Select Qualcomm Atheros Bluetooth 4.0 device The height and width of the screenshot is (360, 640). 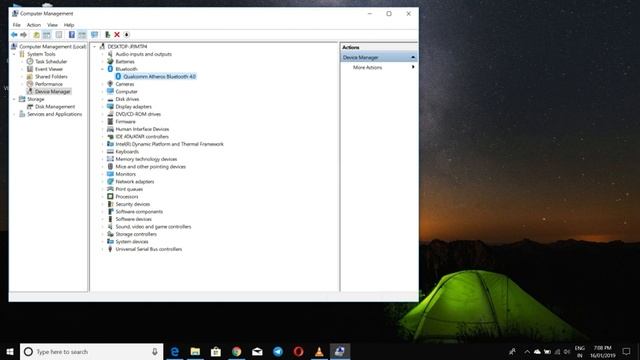[160, 76]
